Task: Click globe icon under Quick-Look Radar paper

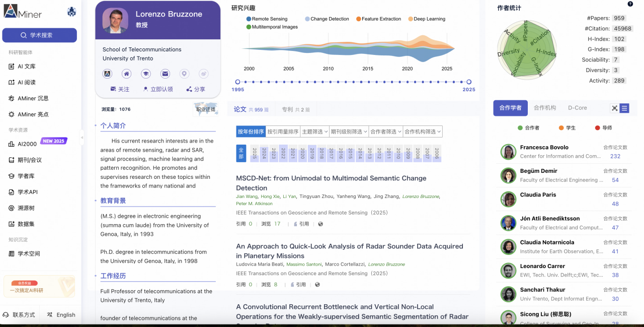Action: (x=317, y=285)
